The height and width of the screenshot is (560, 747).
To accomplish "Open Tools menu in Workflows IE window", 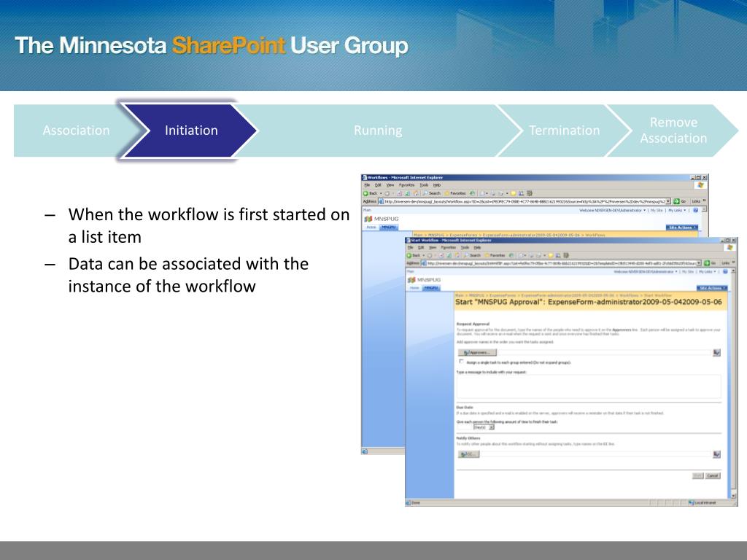I will coord(424,185).
